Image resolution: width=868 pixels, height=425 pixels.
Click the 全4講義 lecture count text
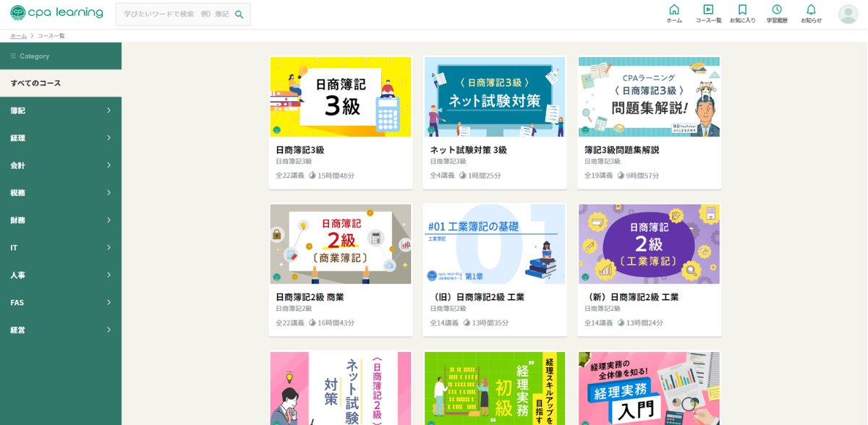pyautogui.click(x=443, y=176)
